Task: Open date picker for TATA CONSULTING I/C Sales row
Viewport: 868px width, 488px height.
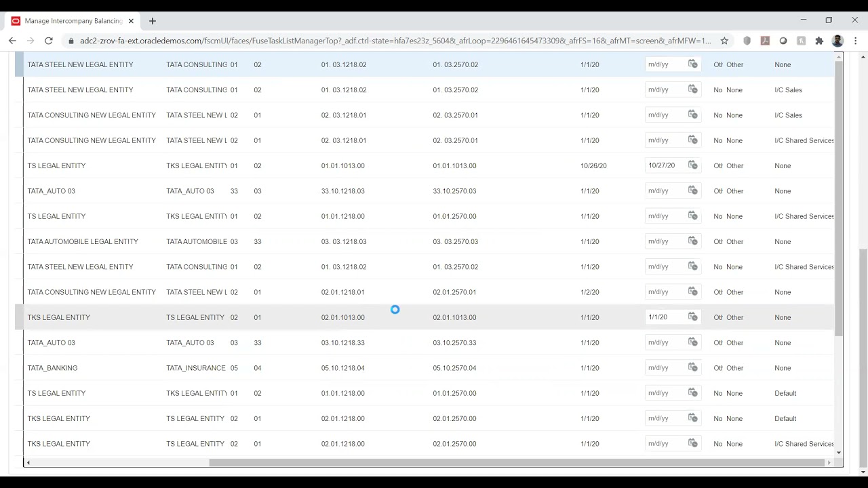Action: pos(692,115)
